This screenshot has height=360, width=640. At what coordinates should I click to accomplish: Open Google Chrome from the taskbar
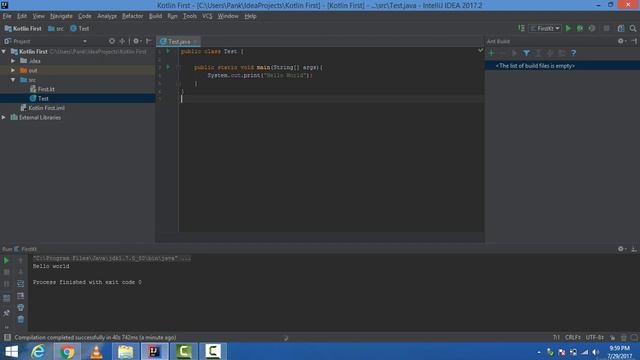coord(67,351)
